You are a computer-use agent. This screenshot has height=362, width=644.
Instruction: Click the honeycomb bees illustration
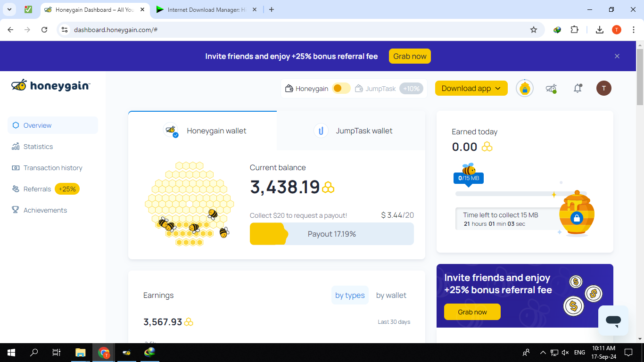point(190,204)
